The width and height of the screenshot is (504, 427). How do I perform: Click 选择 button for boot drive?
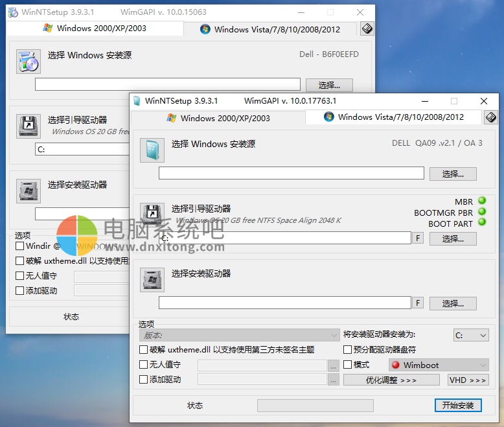[x=453, y=238]
